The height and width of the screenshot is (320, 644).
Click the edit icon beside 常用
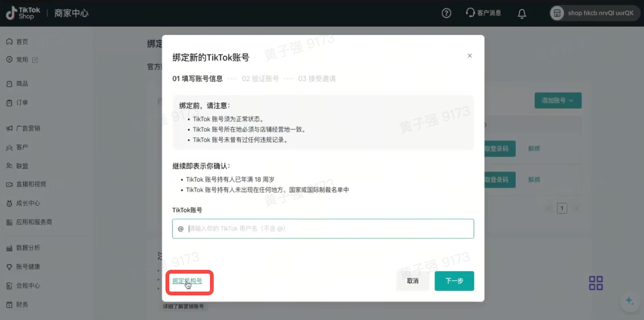click(x=35, y=60)
